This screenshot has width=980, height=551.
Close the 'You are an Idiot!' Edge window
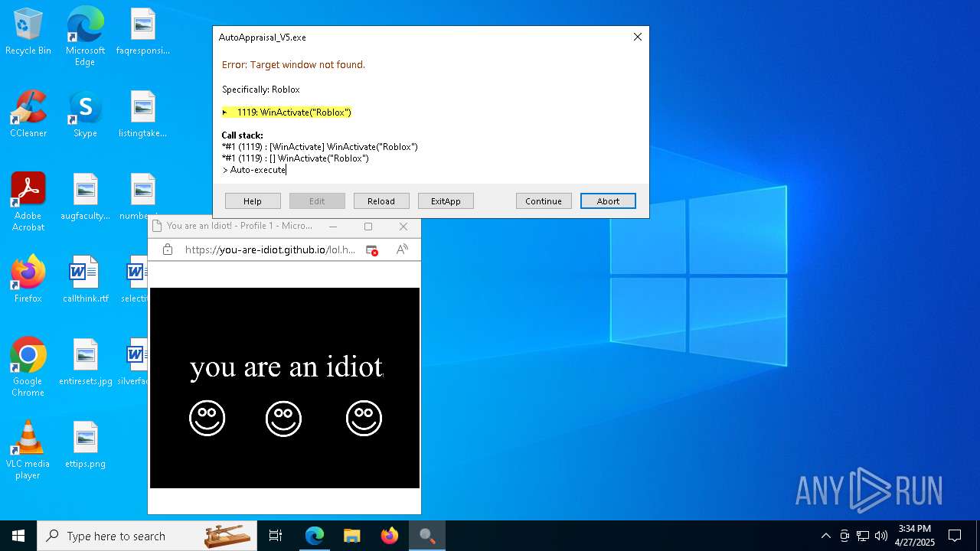click(x=403, y=227)
